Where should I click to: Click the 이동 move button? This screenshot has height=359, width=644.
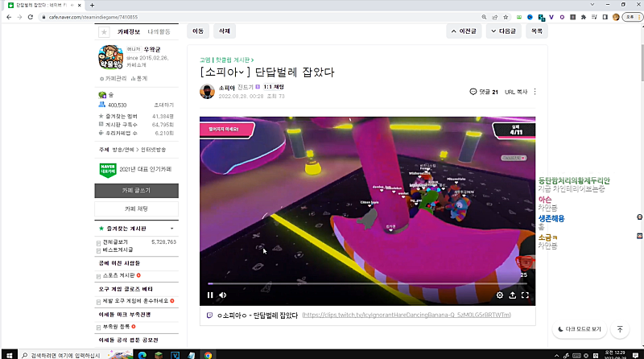[x=198, y=31]
